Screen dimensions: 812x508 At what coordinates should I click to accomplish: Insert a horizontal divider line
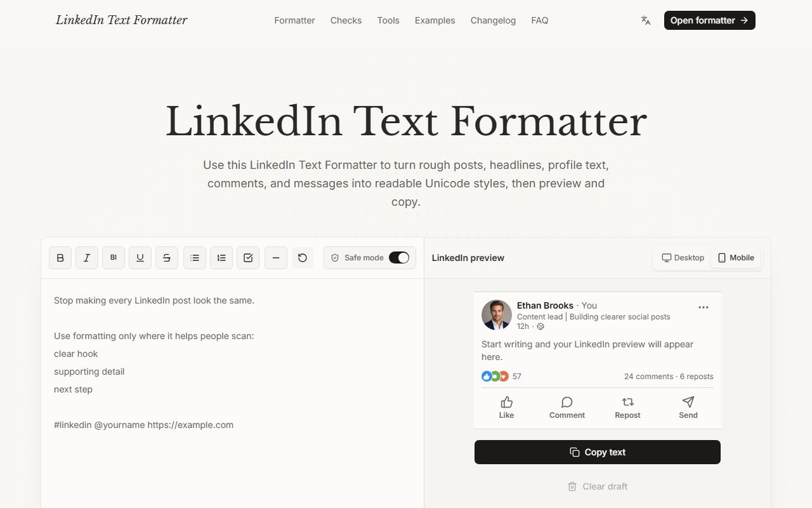point(276,258)
